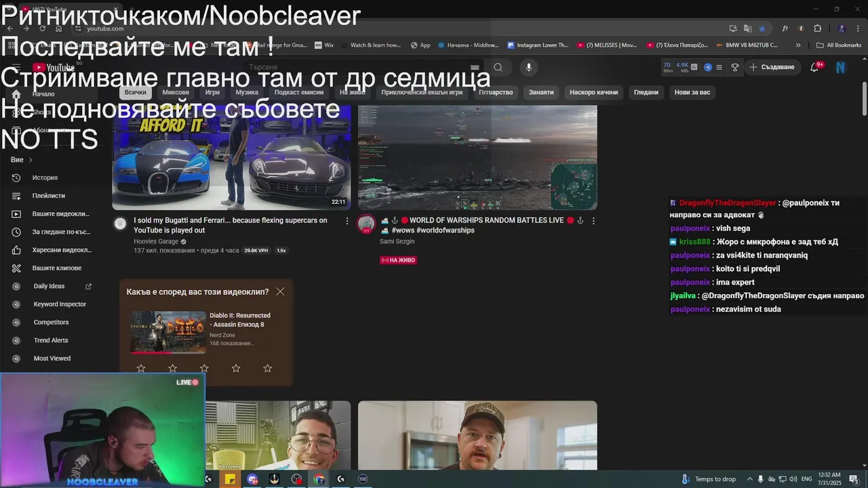The height and width of the screenshot is (488, 868).
Task: Click the youtube.com address bar
Action: click(400, 28)
